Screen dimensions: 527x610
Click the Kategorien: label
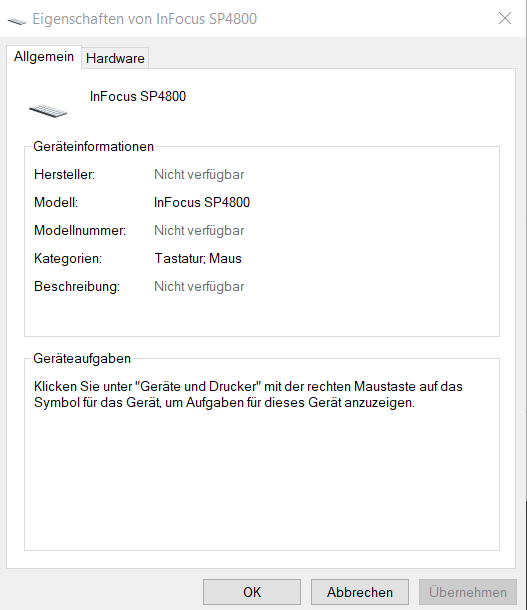click(x=68, y=258)
